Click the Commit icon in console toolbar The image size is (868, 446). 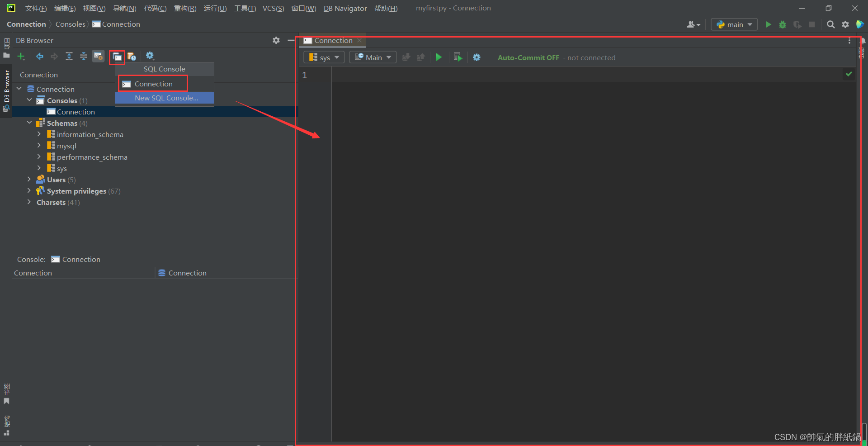pos(406,57)
